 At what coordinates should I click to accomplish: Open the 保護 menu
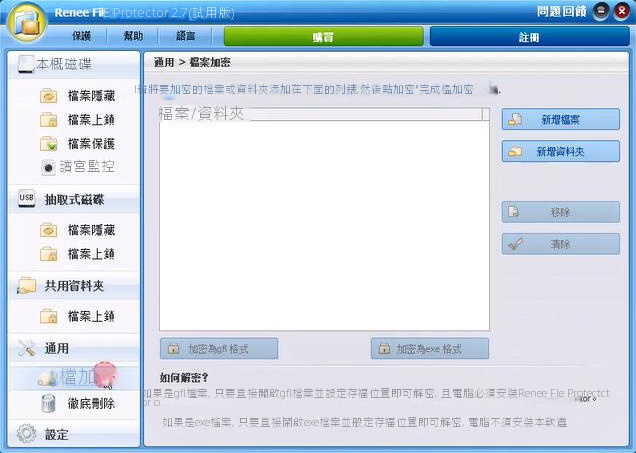(82, 36)
